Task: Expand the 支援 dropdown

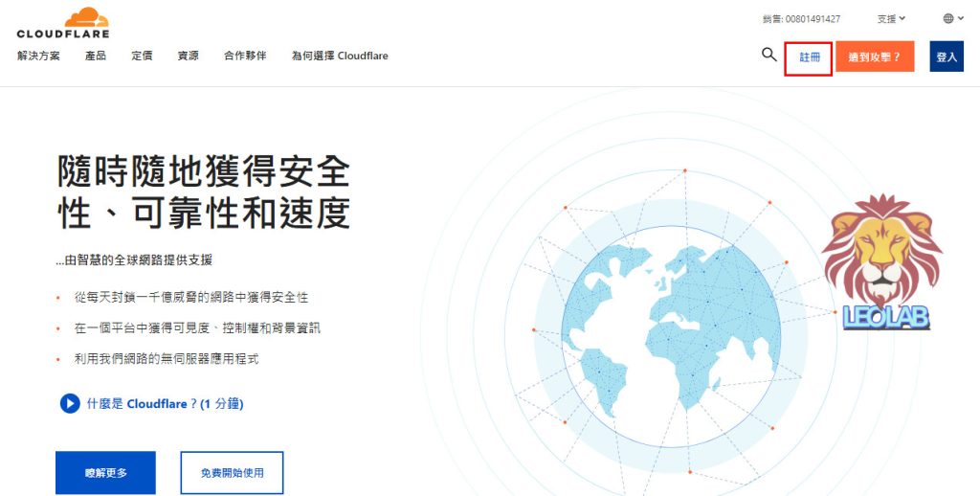Action: pyautogui.click(x=891, y=19)
